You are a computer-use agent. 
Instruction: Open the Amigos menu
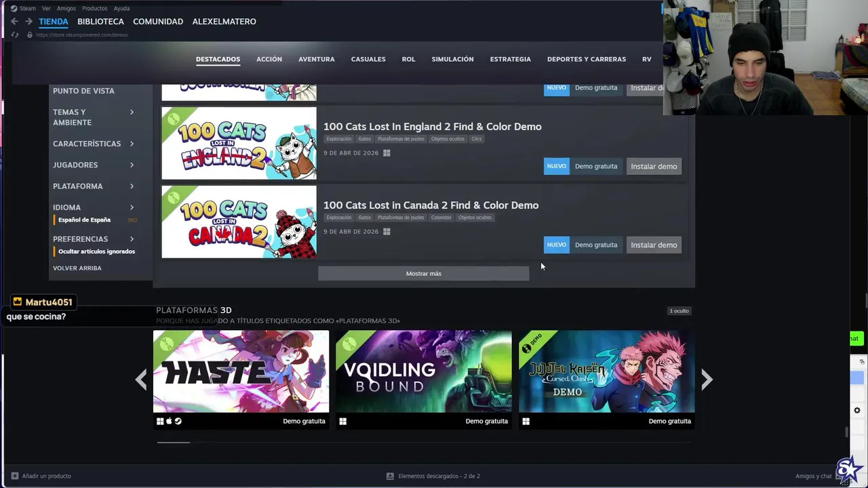point(66,8)
